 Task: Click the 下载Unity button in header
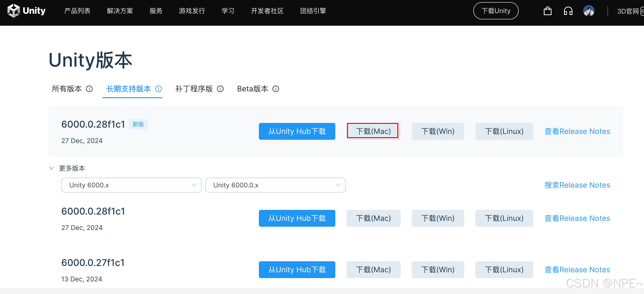(496, 11)
